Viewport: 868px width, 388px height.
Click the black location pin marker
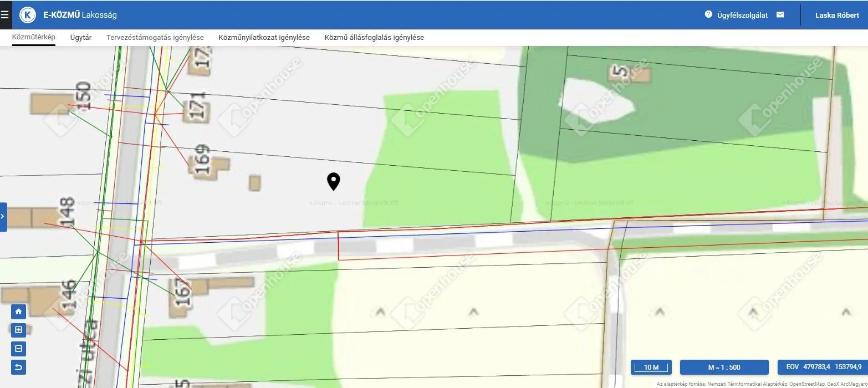pyautogui.click(x=333, y=181)
